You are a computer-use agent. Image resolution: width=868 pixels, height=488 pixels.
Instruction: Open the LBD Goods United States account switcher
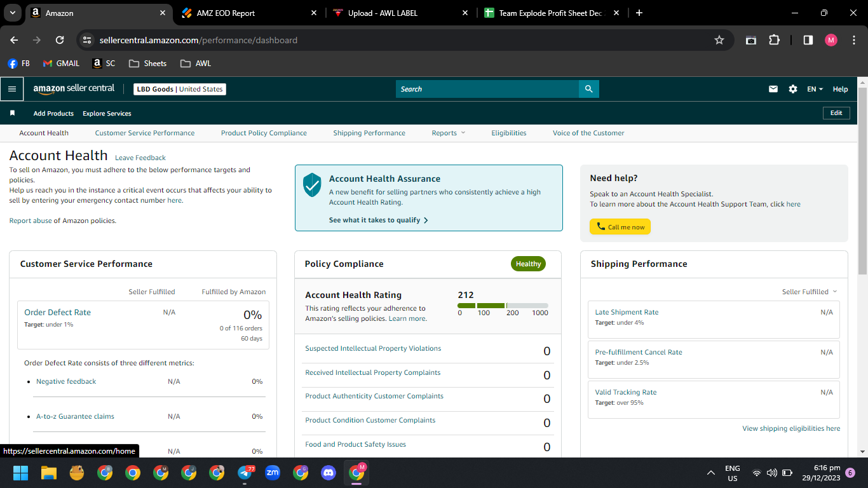180,89
